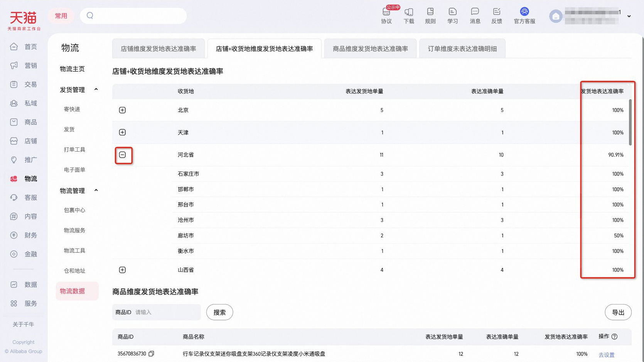Collapse the 物流管理 menu section
This screenshot has width=644, height=362.
coord(96,190)
